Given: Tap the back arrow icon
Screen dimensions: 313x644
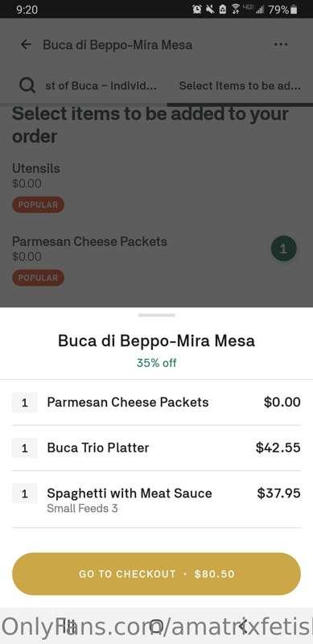Looking at the screenshot, I should click(26, 45).
